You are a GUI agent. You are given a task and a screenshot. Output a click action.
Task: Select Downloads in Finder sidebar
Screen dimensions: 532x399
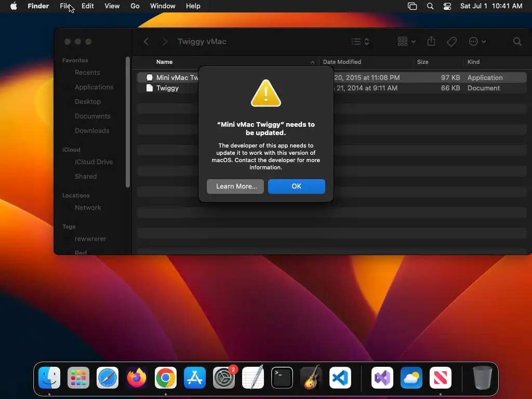(x=93, y=131)
